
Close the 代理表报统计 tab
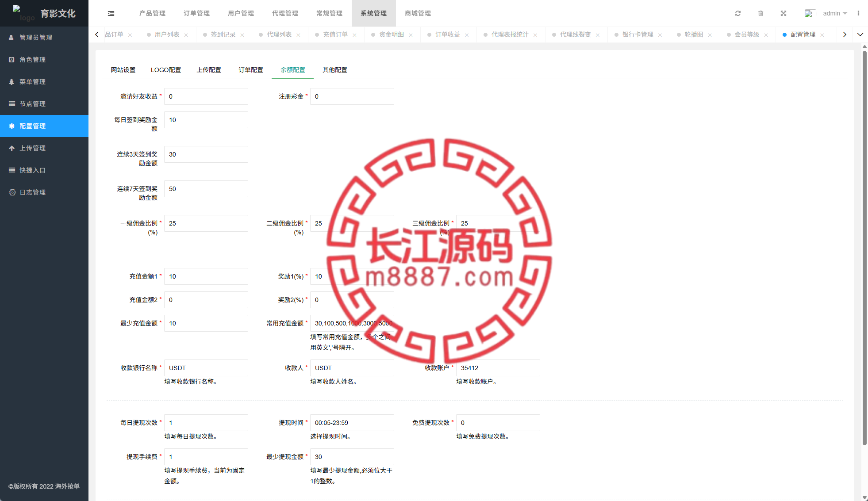coord(535,35)
